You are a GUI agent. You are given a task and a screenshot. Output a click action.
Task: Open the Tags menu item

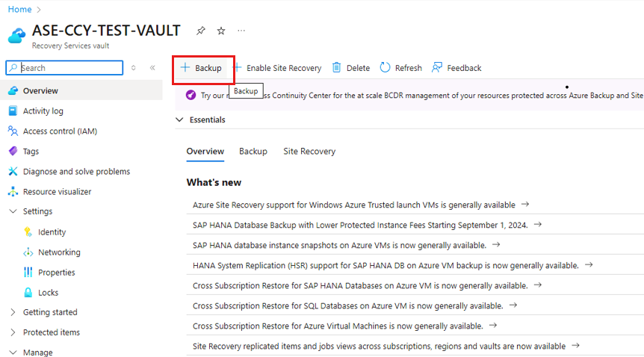click(x=31, y=151)
